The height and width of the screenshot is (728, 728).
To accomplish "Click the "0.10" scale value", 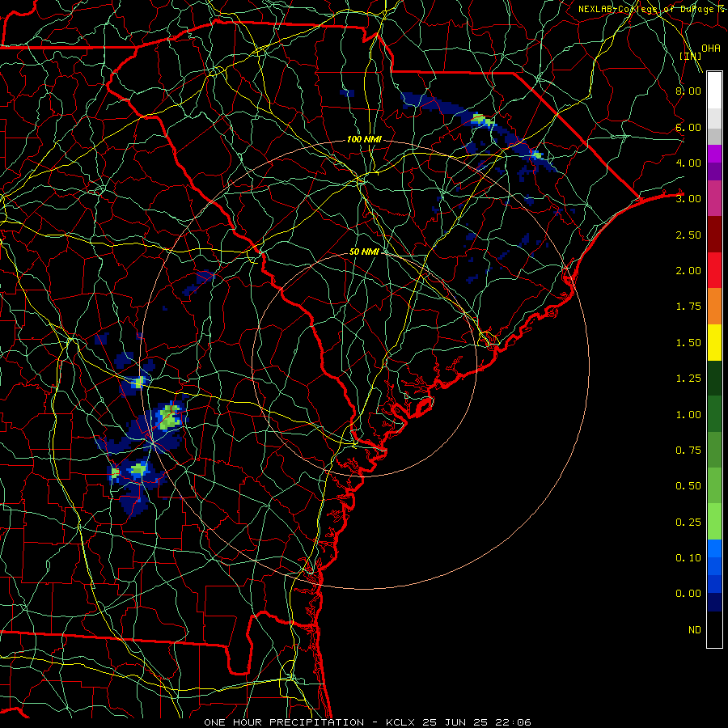I will click(x=688, y=558).
